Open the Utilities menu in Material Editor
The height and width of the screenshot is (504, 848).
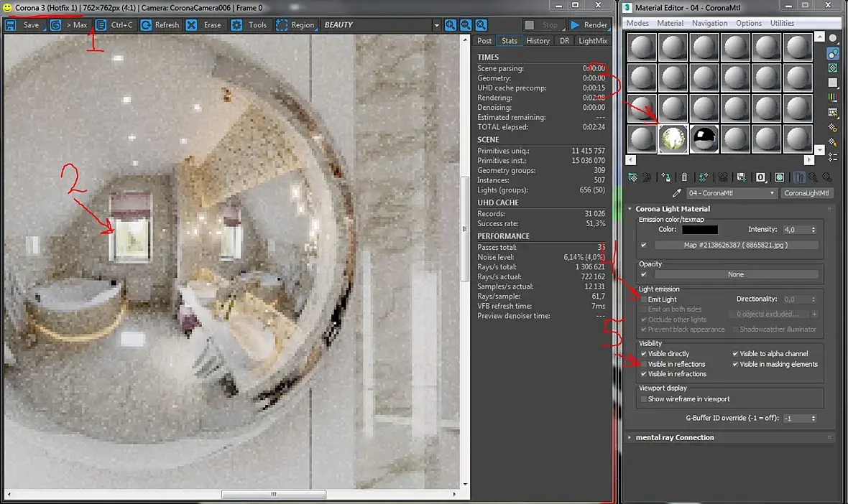point(782,23)
